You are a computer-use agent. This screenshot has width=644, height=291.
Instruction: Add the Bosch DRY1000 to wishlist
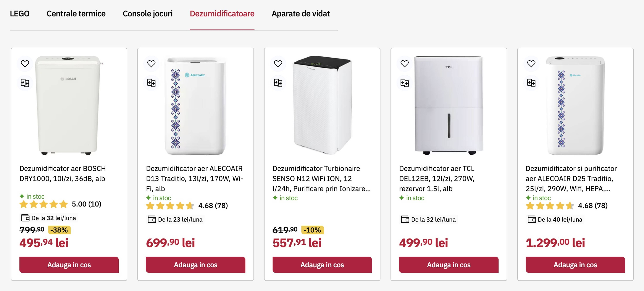[x=25, y=64]
